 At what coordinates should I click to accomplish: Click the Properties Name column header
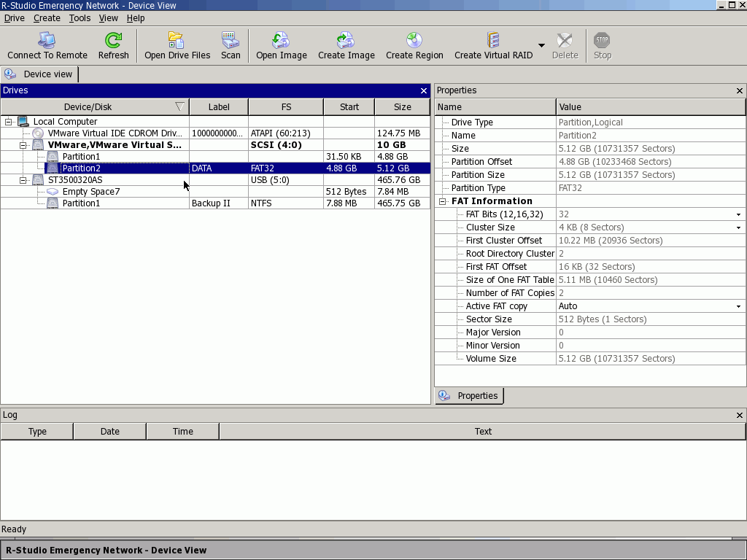pos(495,107)
